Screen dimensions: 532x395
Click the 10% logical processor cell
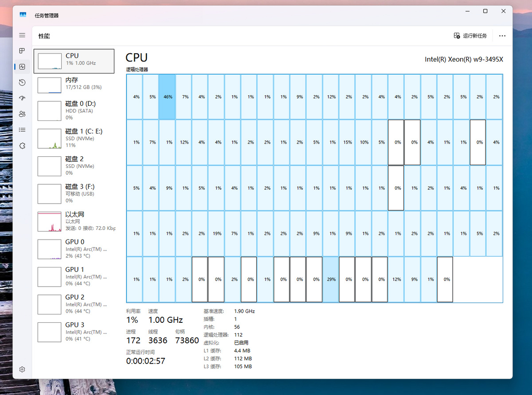pyautogui.click(x=364, y=142)
